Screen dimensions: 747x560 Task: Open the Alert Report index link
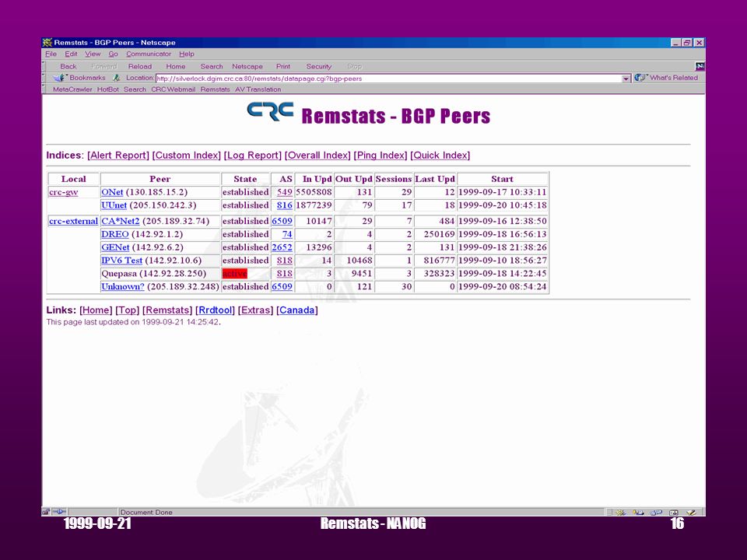coord(118,156)
